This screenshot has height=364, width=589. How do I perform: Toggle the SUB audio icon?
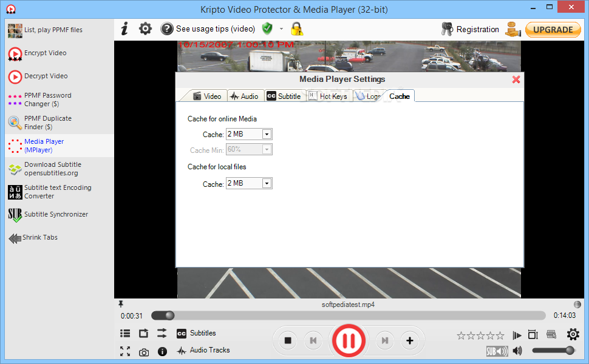497,351
